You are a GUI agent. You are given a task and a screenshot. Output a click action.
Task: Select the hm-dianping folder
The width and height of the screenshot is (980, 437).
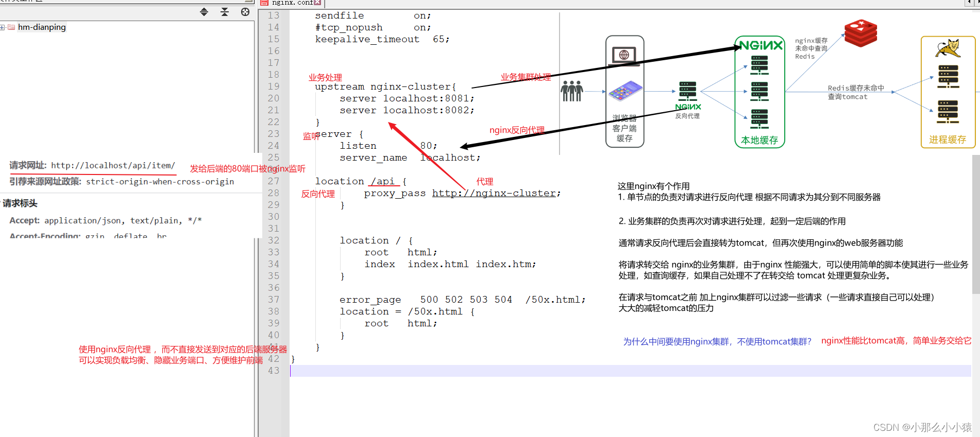point(42,27)
